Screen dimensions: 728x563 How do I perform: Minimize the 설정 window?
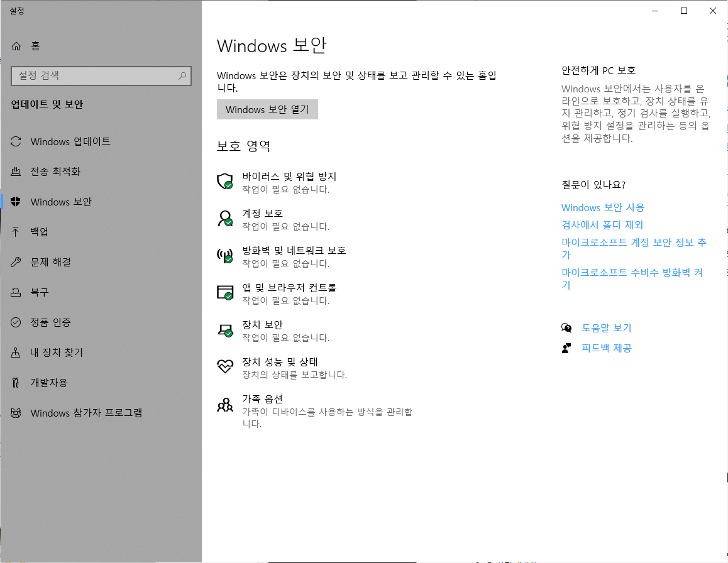pos(655,11)
